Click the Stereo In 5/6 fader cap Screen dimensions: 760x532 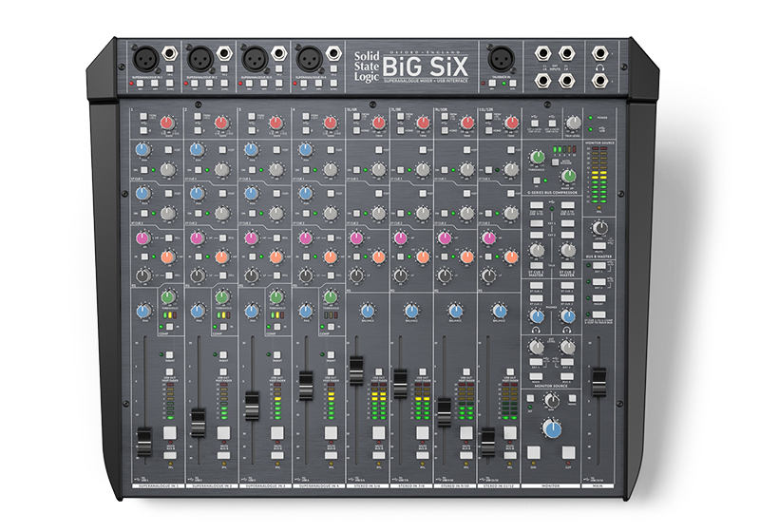(x=356, y=370)
